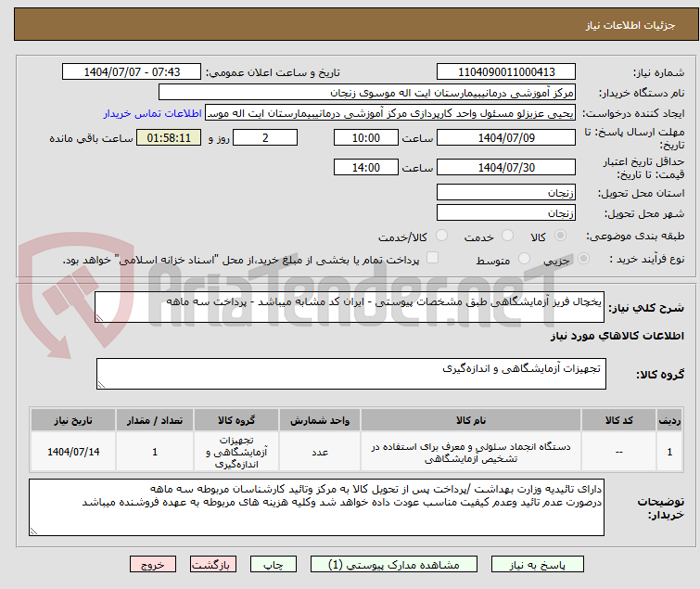The image size is (700, 589).
Task: Click the استان محل تحویل field
Action: (x=506, y=192)
